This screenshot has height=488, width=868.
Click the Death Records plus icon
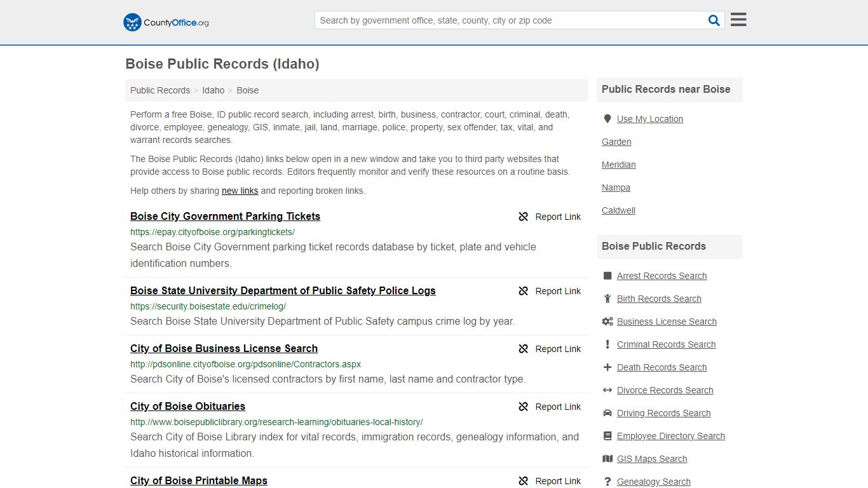607,367
